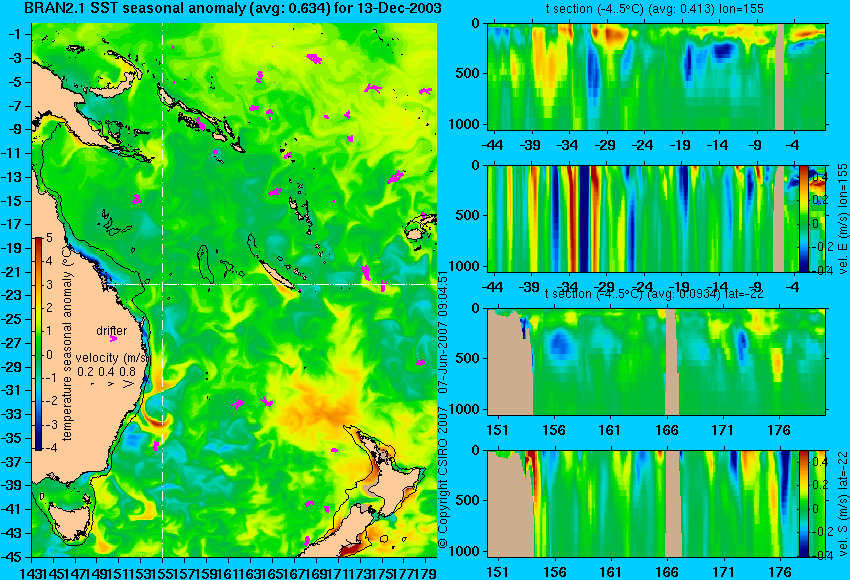
Task: Click the '1000' depth label of the lat=-22 temperature section
Action: click(465, 410)
